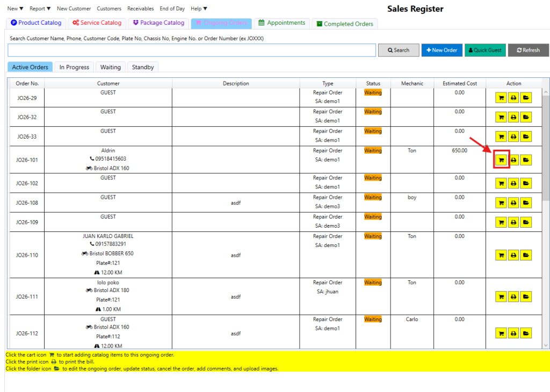Click the cart icon for order JO26-101
The height and width of the screenshot is (392, 550).
(501, 160)
